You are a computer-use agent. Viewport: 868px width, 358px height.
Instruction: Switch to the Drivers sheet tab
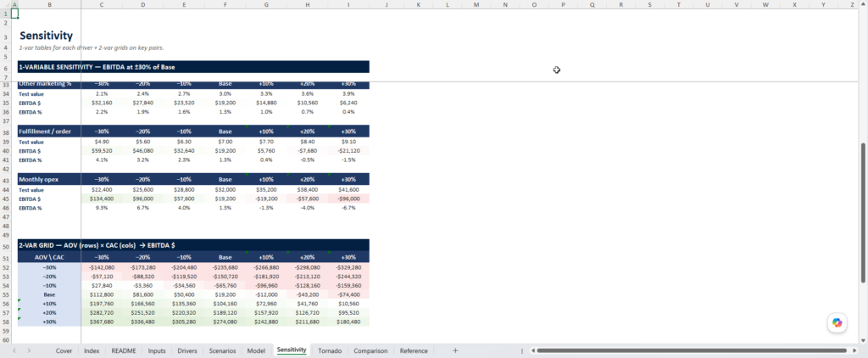[x=187, y=351]
